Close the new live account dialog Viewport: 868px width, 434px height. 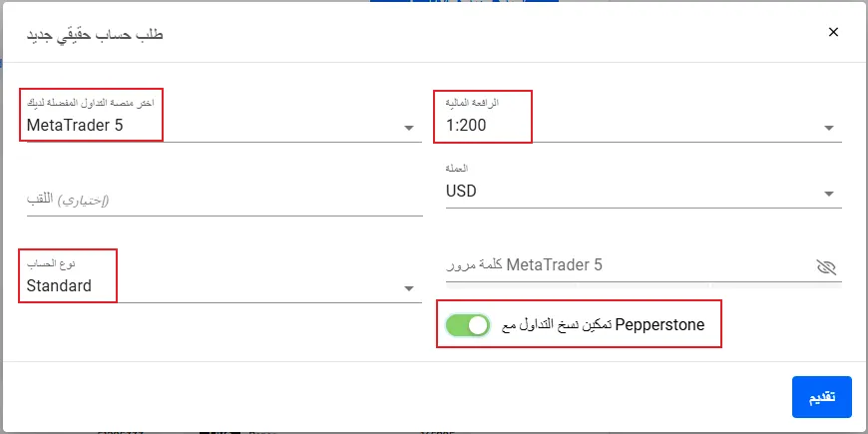pos(834,32)
